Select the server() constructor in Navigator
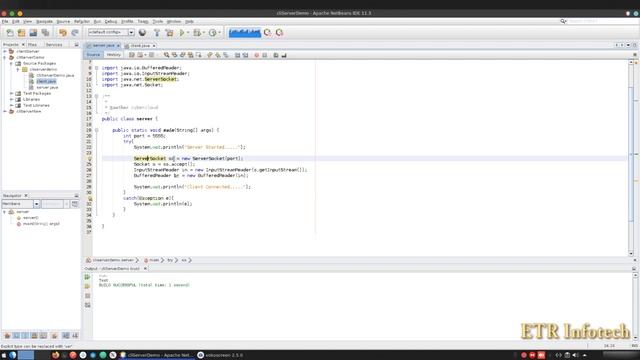Image resolution: width=640 pixels, height=360 pixels. click(x=31, y=218)
